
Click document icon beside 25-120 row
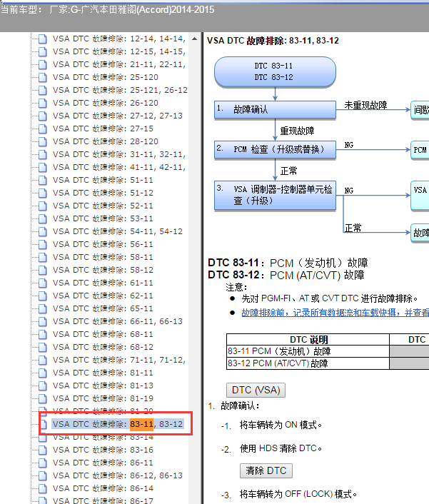tap(42, 77)
